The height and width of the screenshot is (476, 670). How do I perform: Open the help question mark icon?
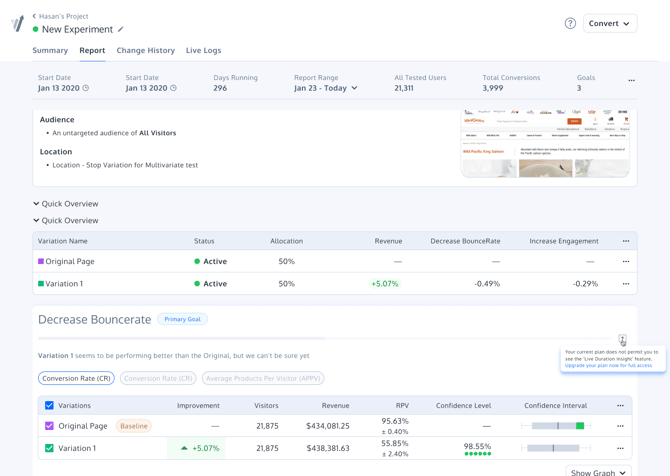[x=570, y=23]
